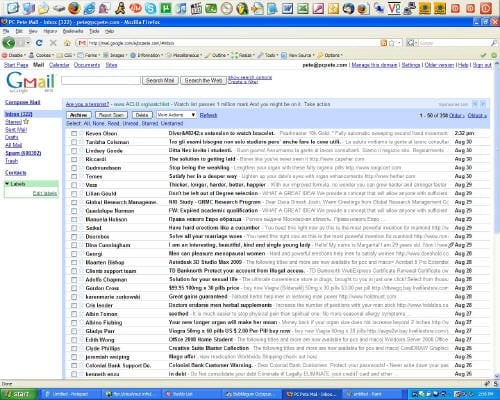This screenshot has width=500, height=400.
Task: Open the Images dropdown on developer toolbar
Action: point(115,55)
